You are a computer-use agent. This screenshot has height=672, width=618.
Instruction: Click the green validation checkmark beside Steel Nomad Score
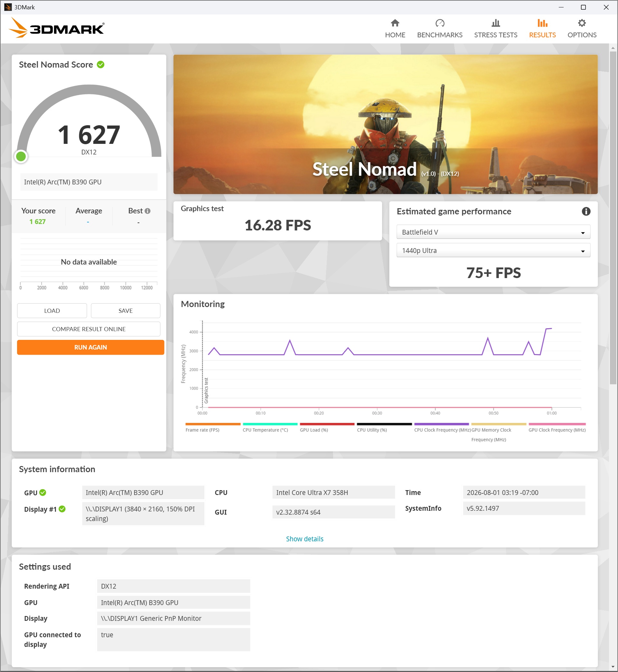pos(101,64)
